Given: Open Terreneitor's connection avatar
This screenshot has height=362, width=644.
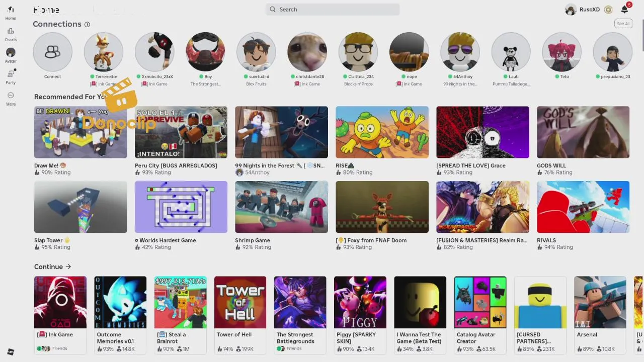Looking at the screenshot, I should coord(103,52).
